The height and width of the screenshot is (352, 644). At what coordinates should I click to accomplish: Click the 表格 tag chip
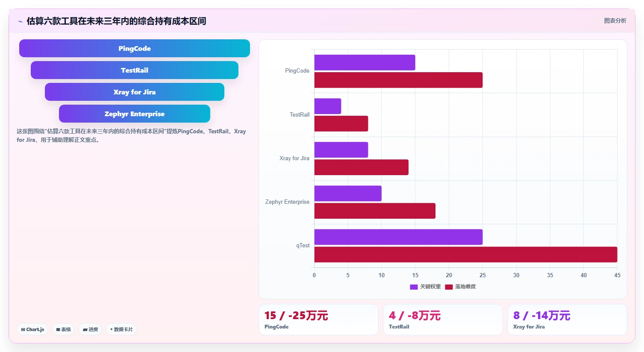[63, 329]
